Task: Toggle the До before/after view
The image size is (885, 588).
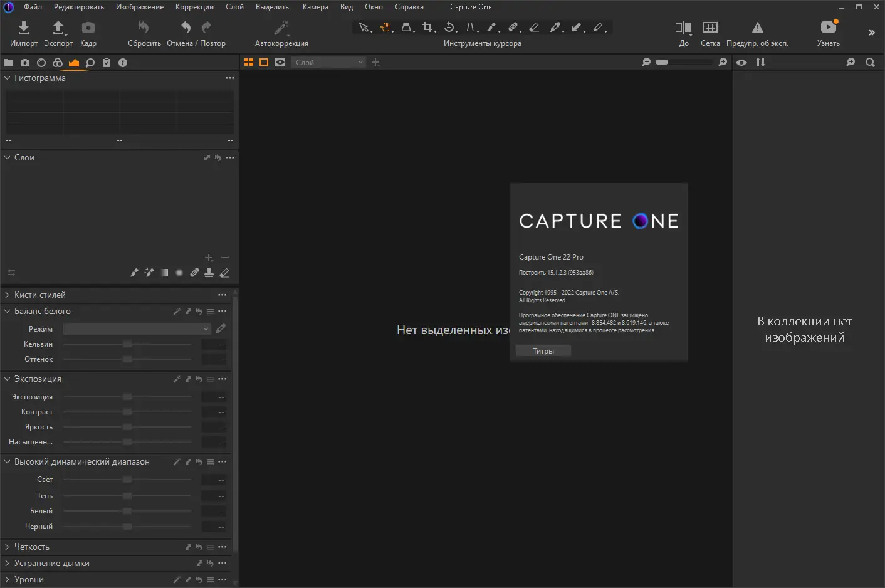Action: (683, 28)
